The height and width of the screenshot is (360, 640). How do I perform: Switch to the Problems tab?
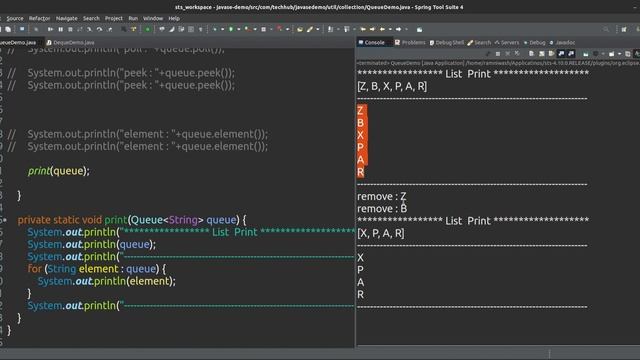click(410, 42)
